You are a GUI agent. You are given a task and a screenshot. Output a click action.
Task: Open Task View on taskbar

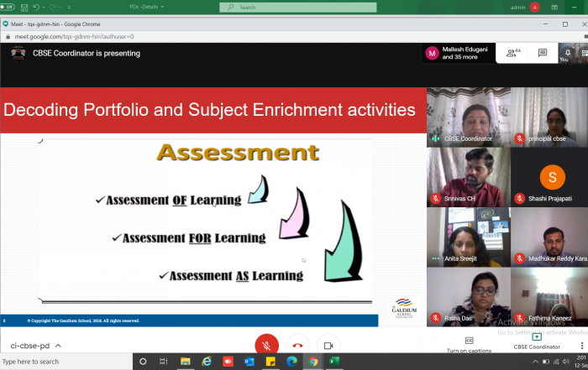click(x=164, y=362)
